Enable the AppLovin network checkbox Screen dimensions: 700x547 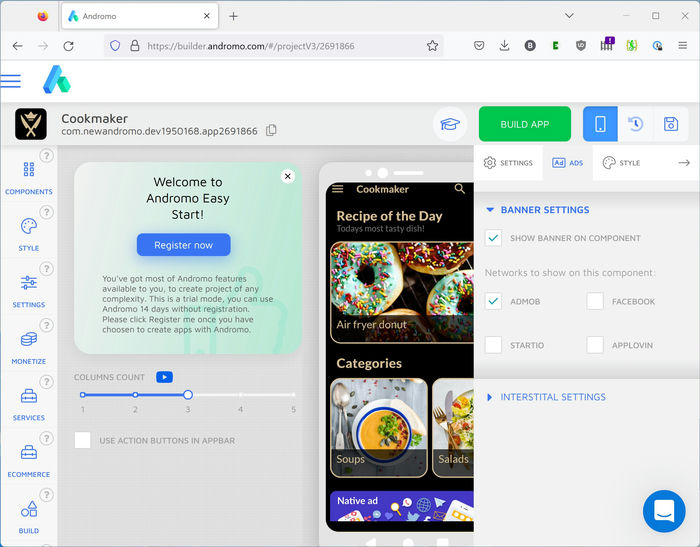[595, 345]
